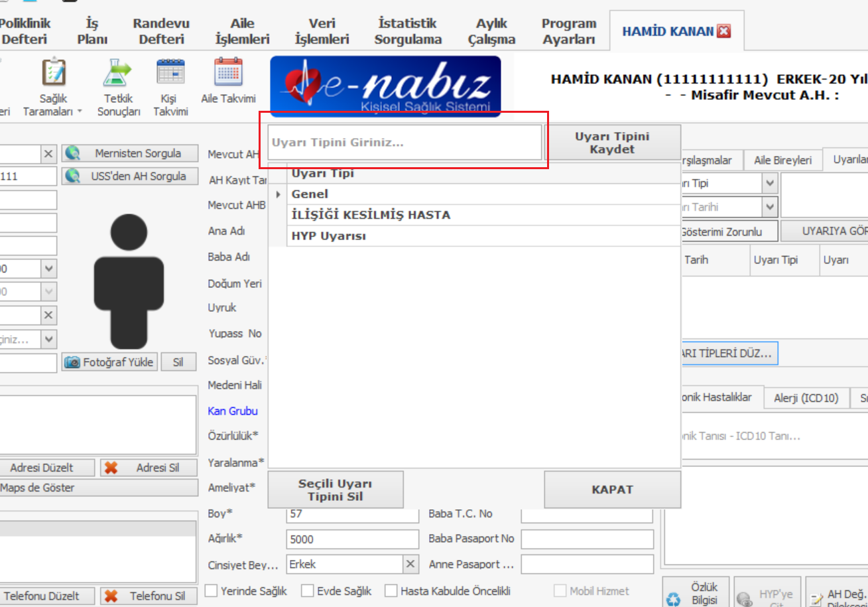The width and height of the screenshot is (868, 607).
Task: Select HYP Uyarısı row
Action: click(483, 236)
